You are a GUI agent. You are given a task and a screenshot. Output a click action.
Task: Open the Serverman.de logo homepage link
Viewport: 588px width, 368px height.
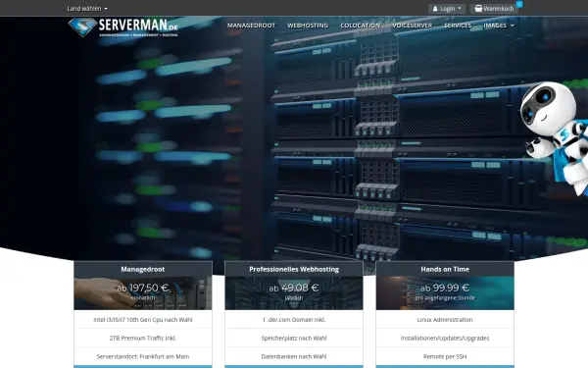click(x=123, y=27)
